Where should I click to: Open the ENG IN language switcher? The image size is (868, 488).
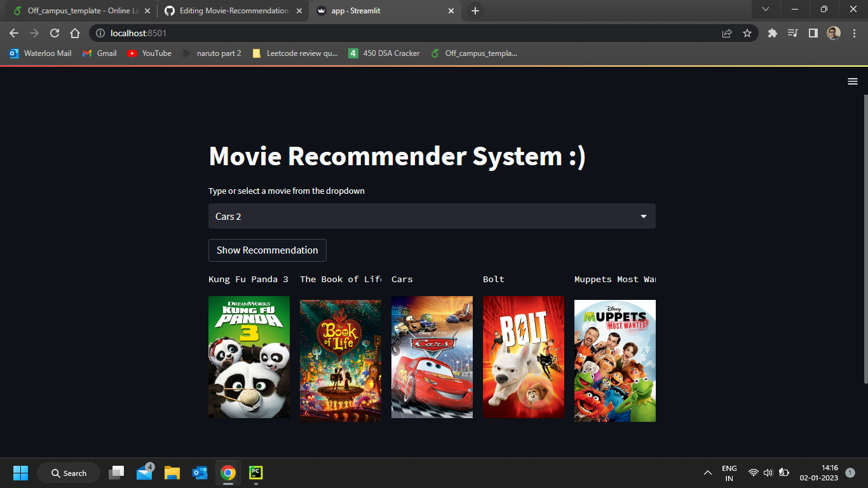(x=729, y=473)
